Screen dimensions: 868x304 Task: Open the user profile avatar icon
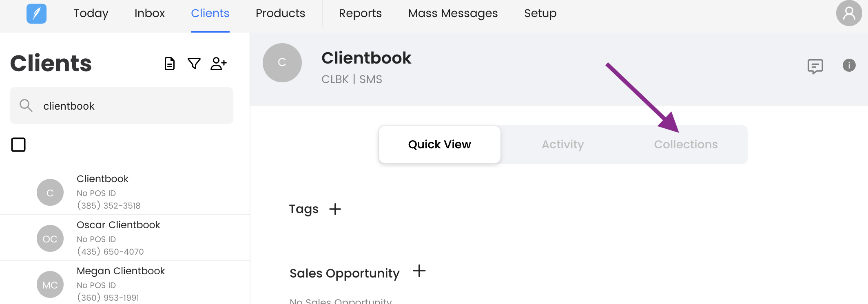click(x=849, y=13)
